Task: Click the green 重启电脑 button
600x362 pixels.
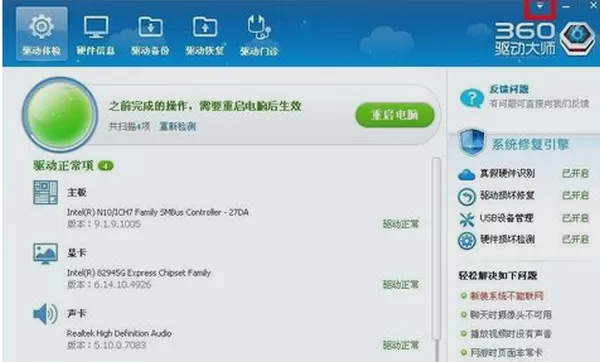Action: (395, 115)
